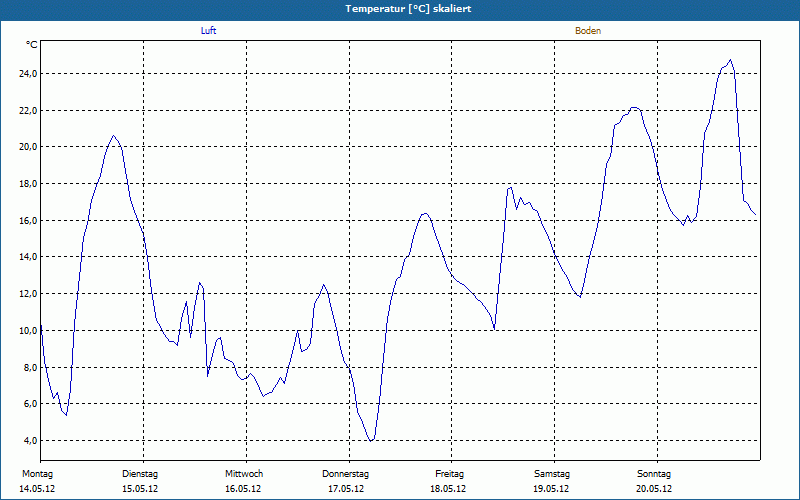800x500 pixels.
Task: Click the blue Luft legend label
Action: coord(208,31)
